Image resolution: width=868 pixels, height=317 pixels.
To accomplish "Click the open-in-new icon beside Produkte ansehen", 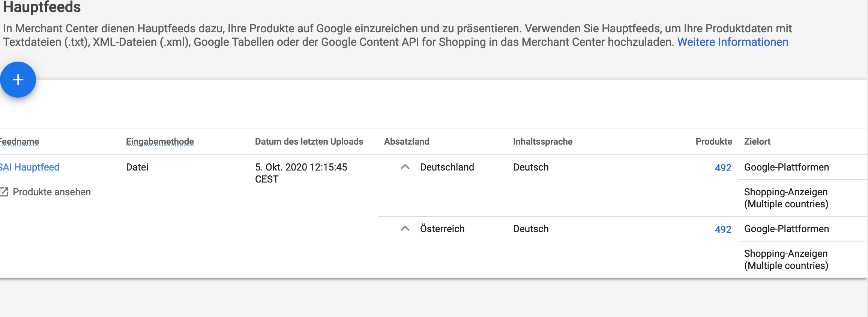I will (x=4, y=192).
